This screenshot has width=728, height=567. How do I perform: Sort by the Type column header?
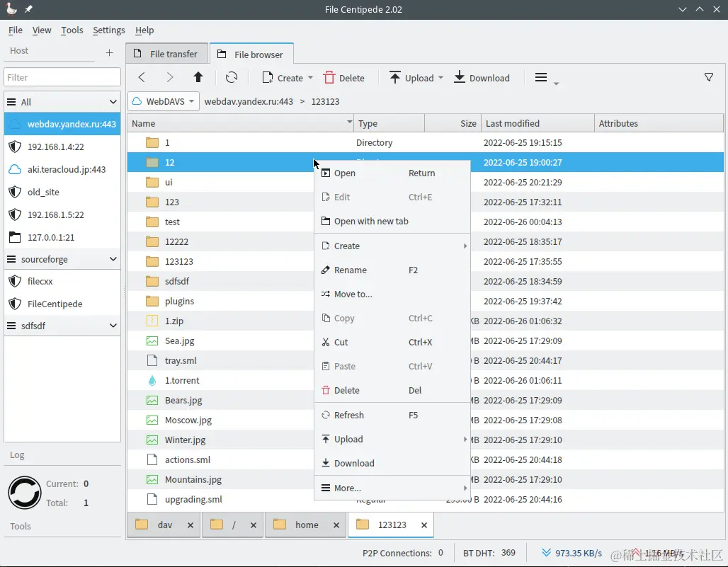click(389, 123)
